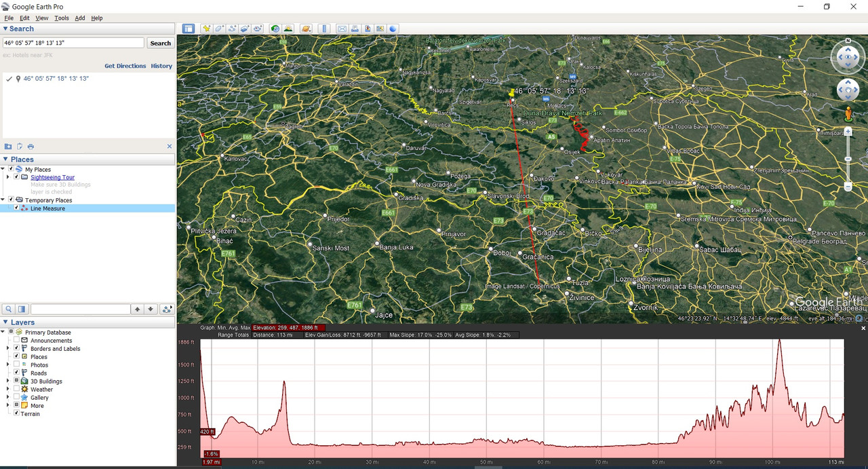The width and height of the screenshot is (868, 469).
Task: Click the Sightseeing Tour link
Action: point(52,177)
